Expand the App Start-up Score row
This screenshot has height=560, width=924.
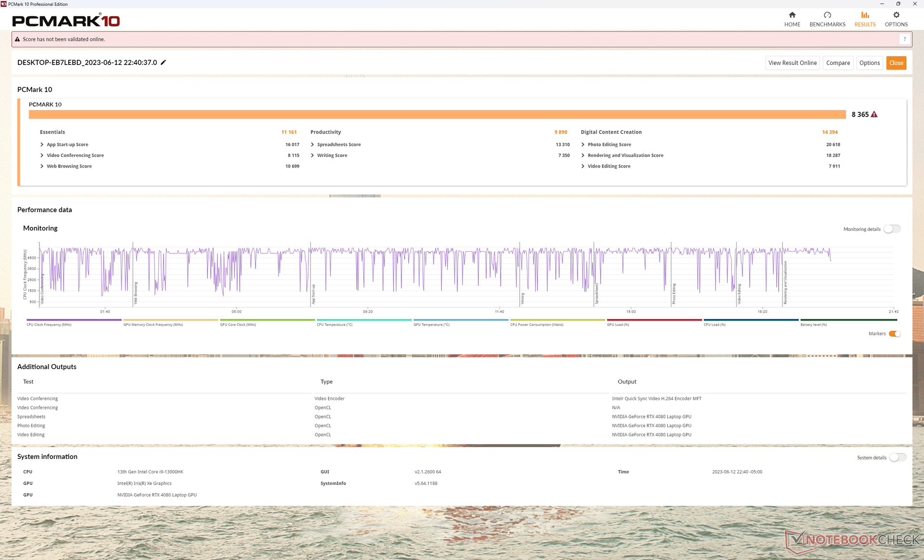pos(42,145)
